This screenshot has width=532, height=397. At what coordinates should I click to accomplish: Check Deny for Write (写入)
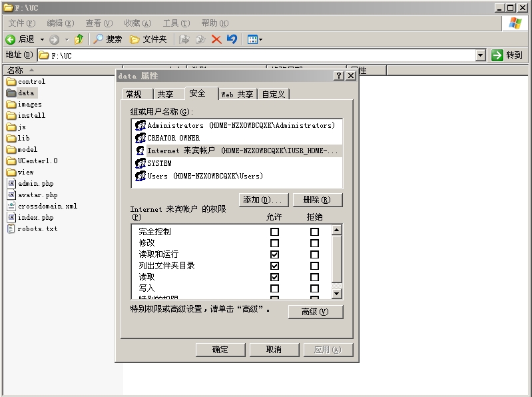click(x=314, y=288)
